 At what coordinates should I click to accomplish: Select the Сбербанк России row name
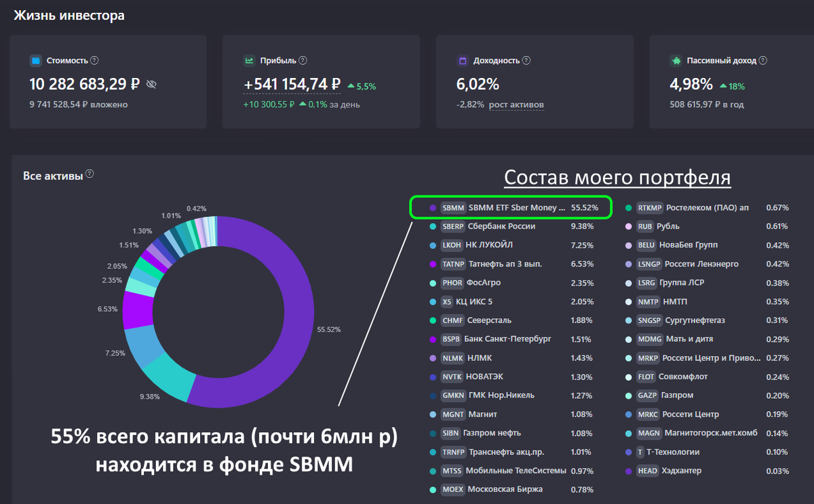coord(501,227)
